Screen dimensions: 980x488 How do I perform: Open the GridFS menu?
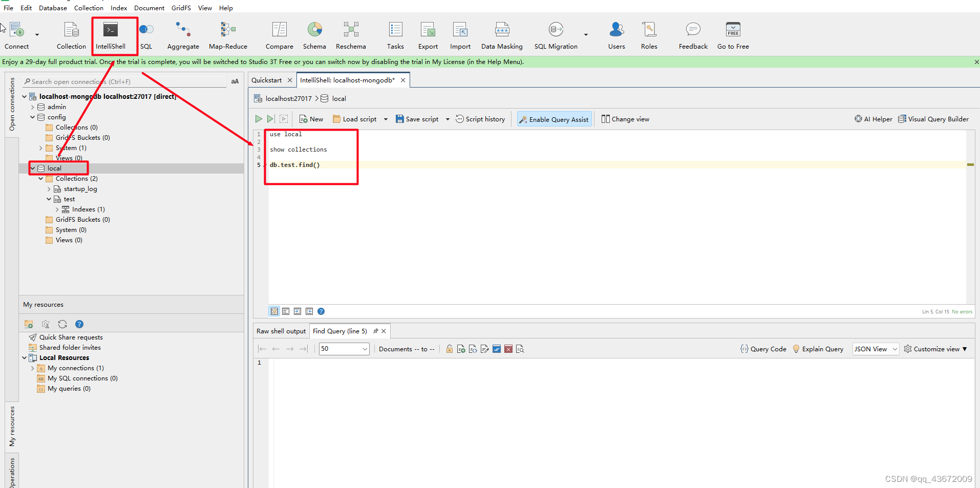coord(181,8)
